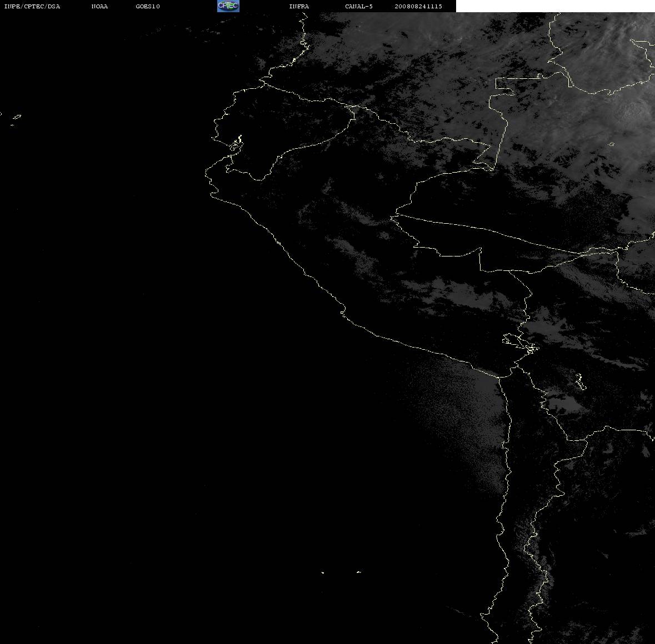Select the GOES10 satellite label

[147, 6]
